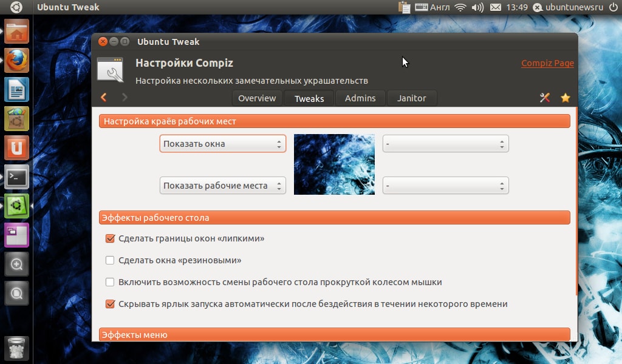
Task: Open the Ubuntu Dash home button
Action: [16, 7]
